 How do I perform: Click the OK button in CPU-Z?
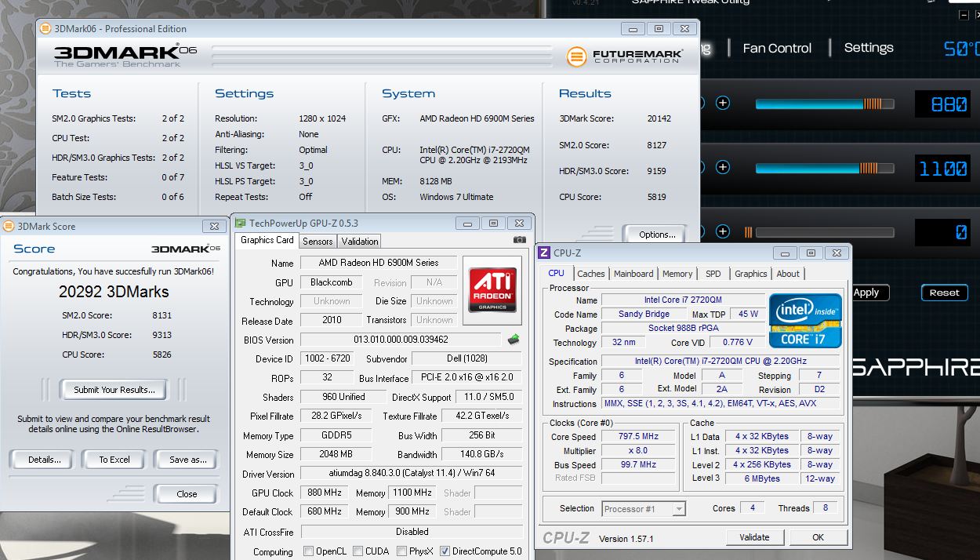(818, 537)
